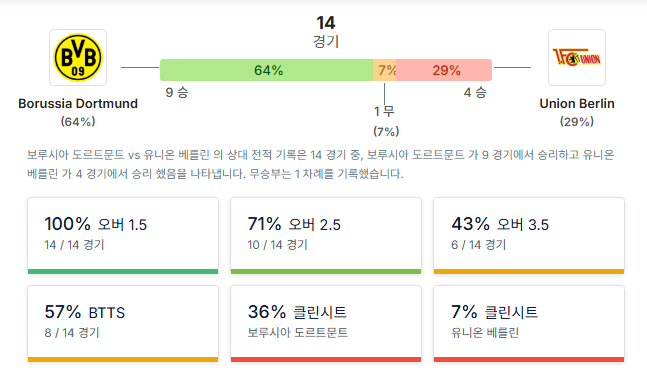Click the 100% 오버 1.5 stat card
This screenshot has height=375, width=647.
coord(123,235)
